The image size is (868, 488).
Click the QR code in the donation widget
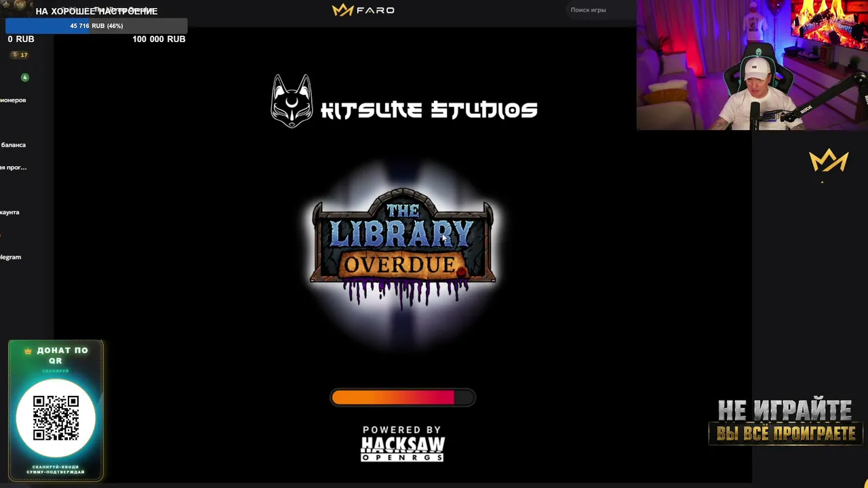pyautogui.click(x=56, y=419)
